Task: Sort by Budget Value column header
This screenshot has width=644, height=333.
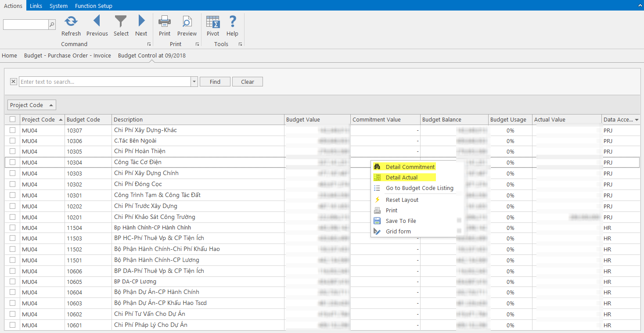Action: click(317, 119)
